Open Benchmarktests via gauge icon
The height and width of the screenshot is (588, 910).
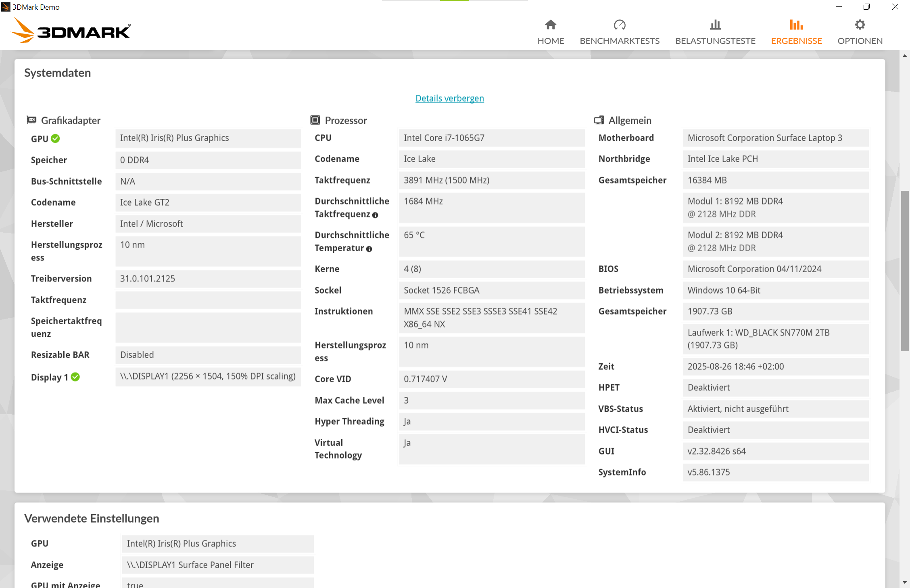coord(620,25)
